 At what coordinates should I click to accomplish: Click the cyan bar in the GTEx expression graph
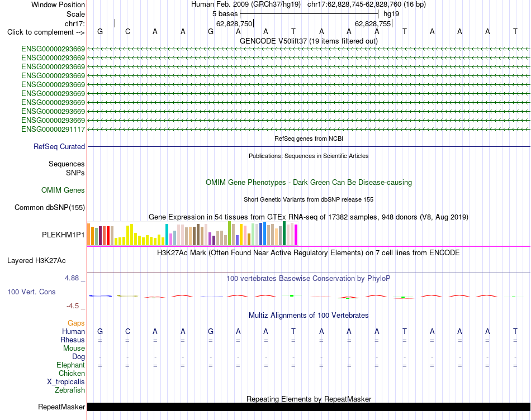(167, 235)
